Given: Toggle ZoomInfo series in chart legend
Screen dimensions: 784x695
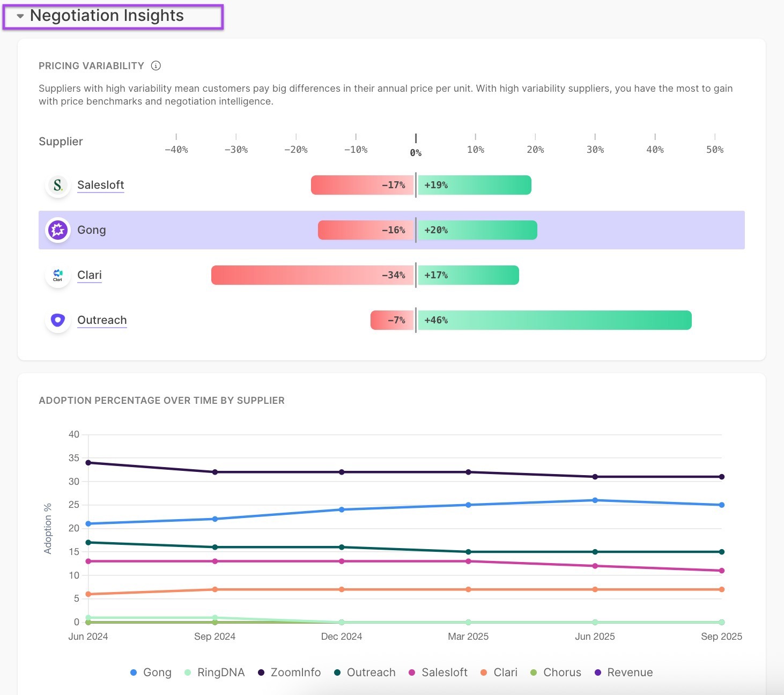Looking at the screenshot, I should (290, 672).
